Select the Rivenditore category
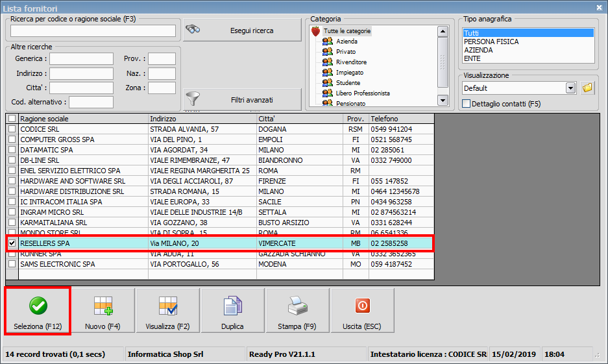 pyautogui.click(x=351, y=62)
